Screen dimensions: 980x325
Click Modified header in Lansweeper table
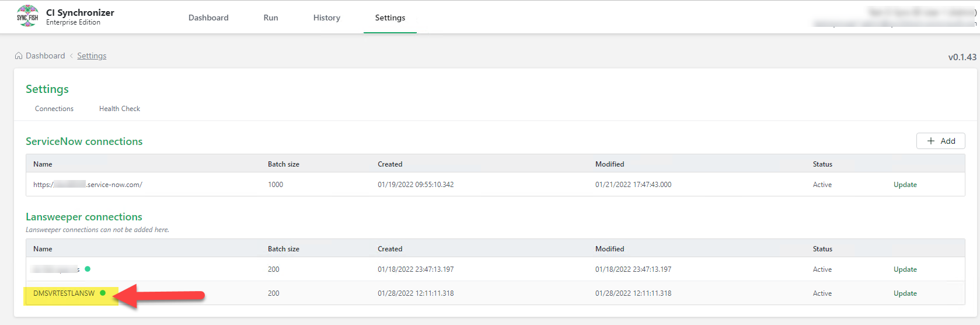pyautogui.click(x=610, y=249)
